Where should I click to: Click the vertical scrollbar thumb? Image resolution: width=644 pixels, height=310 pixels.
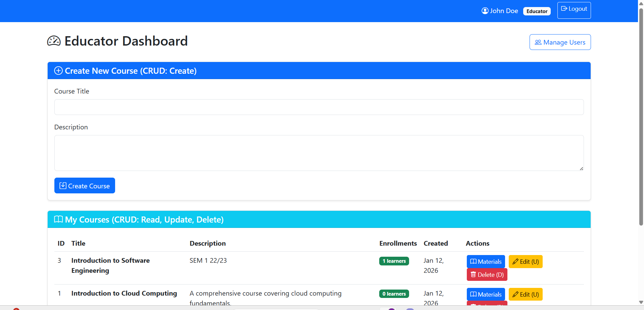coord(641,117)
